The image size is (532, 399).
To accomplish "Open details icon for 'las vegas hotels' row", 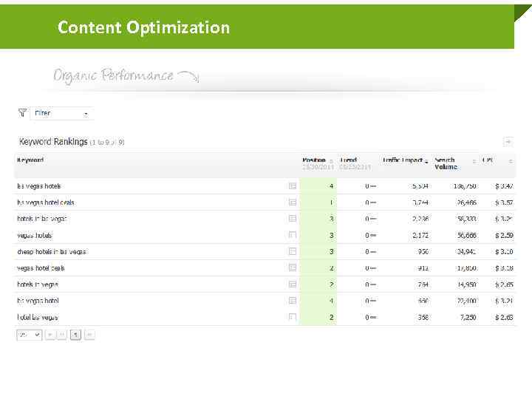I will [x=293, y=186].
